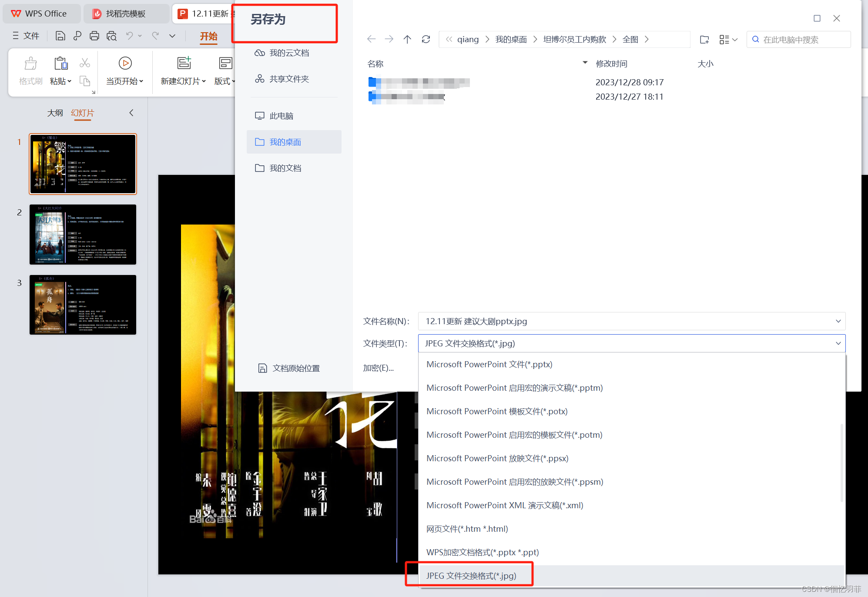
Task: Select slide 1 thumbnail
Action: (83, 164)
